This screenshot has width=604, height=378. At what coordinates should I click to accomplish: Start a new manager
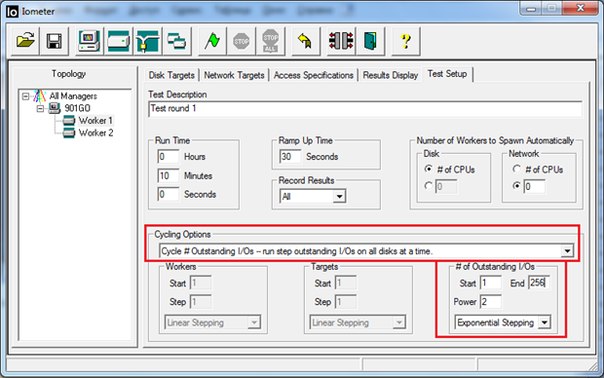(89, 41)
